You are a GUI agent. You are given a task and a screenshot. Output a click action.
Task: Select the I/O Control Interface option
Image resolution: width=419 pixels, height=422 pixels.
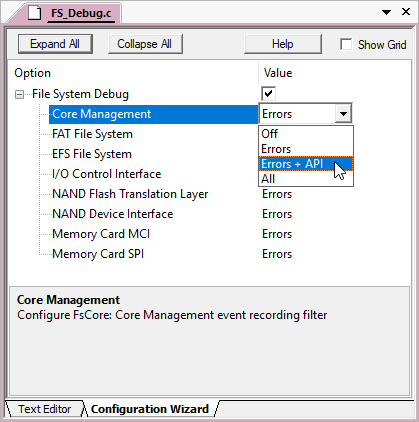(x=107, y=174)
